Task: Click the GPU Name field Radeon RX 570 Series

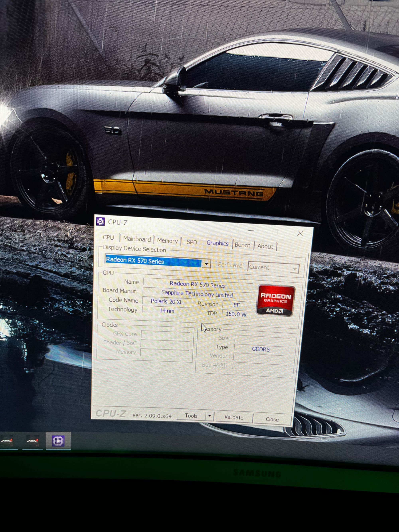Action: tap(198, 285)
